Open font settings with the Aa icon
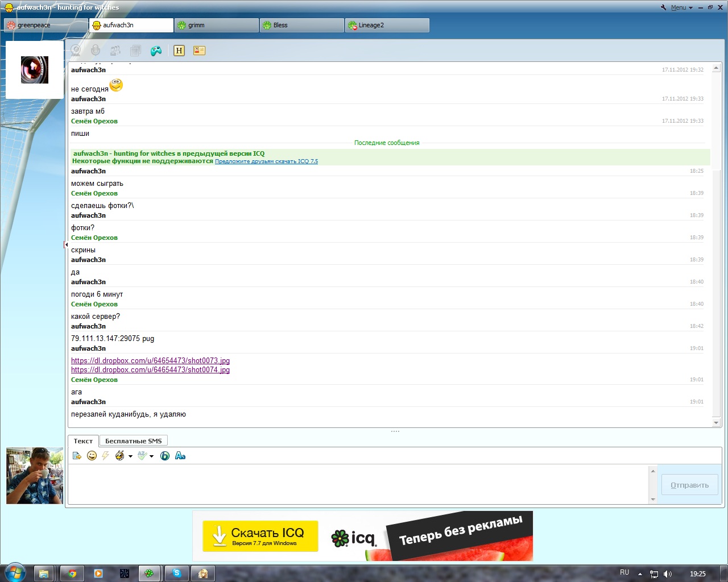Screen dimensions: 728x582 [x=180, y=456]
